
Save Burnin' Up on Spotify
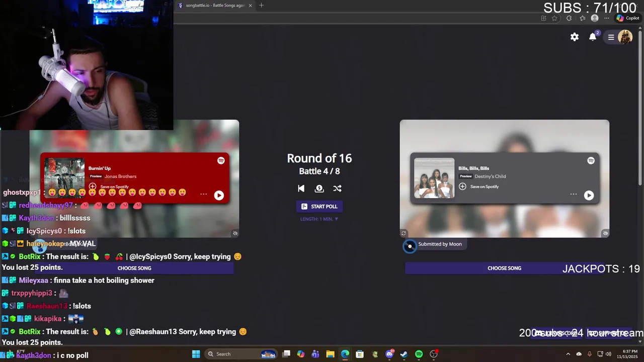[109, 187]
